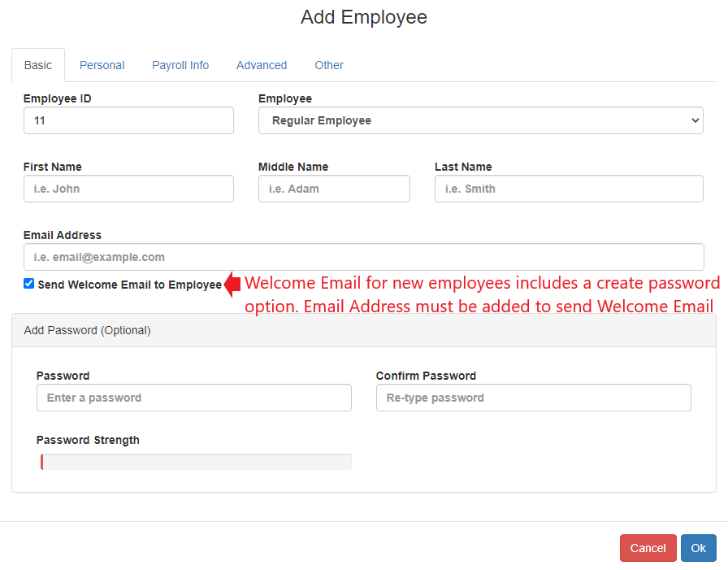Focus the First Name input
Image resolution: width=728 pixels, height=570 pixels.
click(128, 189)
